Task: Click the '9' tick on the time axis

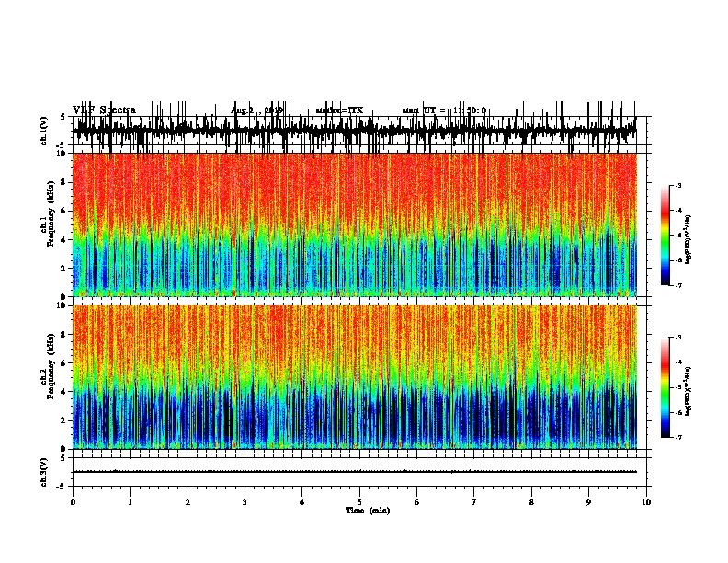Action: click(x=588, y=502)
